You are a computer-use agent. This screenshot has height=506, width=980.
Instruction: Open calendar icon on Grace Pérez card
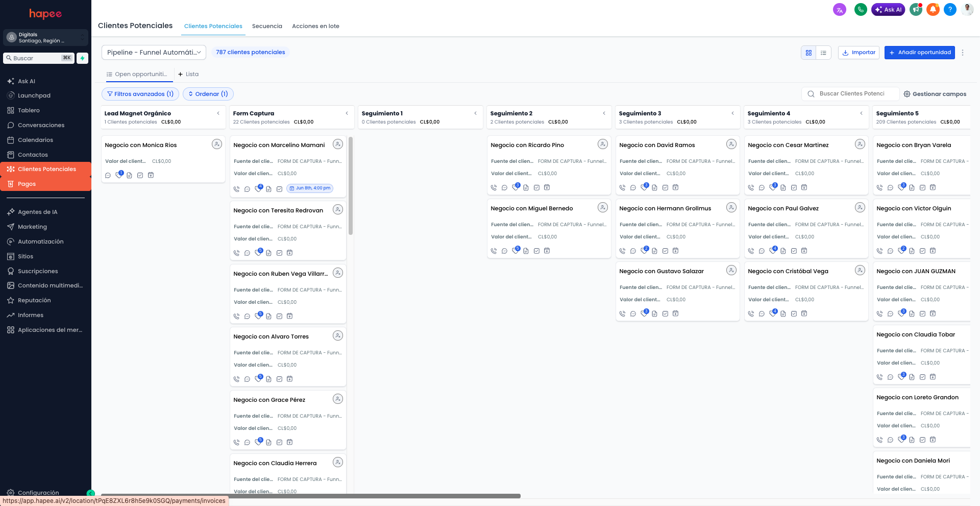pyautogui.click(x=289, y=442)
